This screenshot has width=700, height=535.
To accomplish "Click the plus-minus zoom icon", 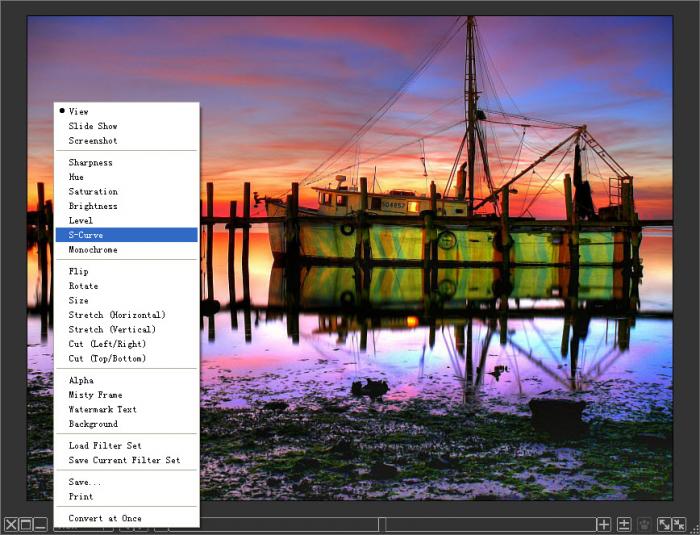I will pyautogui.click(x=624, y=524).
